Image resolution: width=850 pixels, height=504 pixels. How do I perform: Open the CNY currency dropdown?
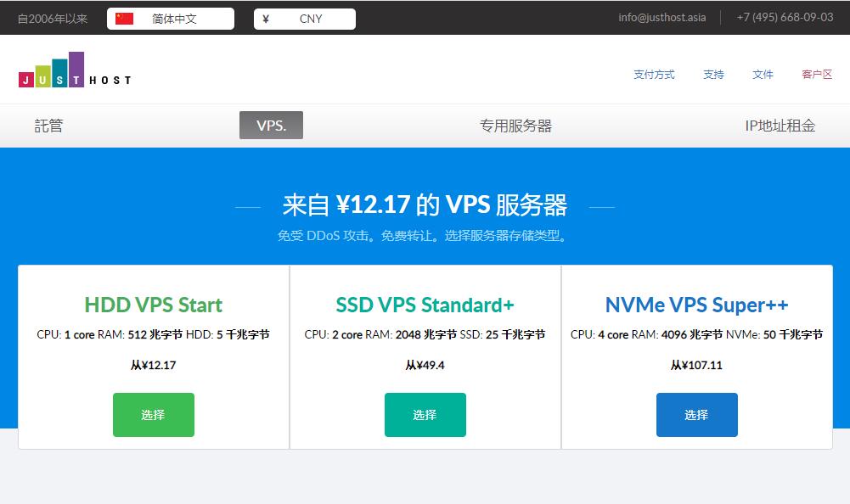(x=305, y=19)
